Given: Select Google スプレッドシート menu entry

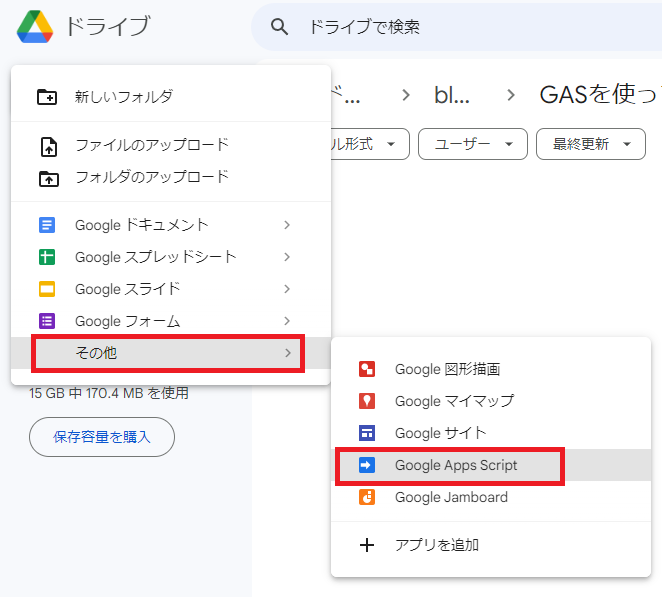Looking at the screenshot, I should [x=171, y=257].
